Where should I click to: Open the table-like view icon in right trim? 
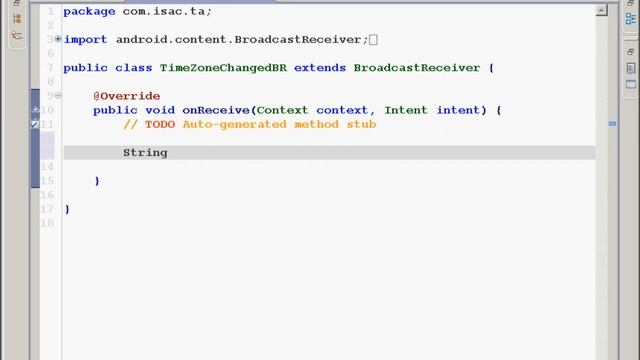(x=631, y=84)
